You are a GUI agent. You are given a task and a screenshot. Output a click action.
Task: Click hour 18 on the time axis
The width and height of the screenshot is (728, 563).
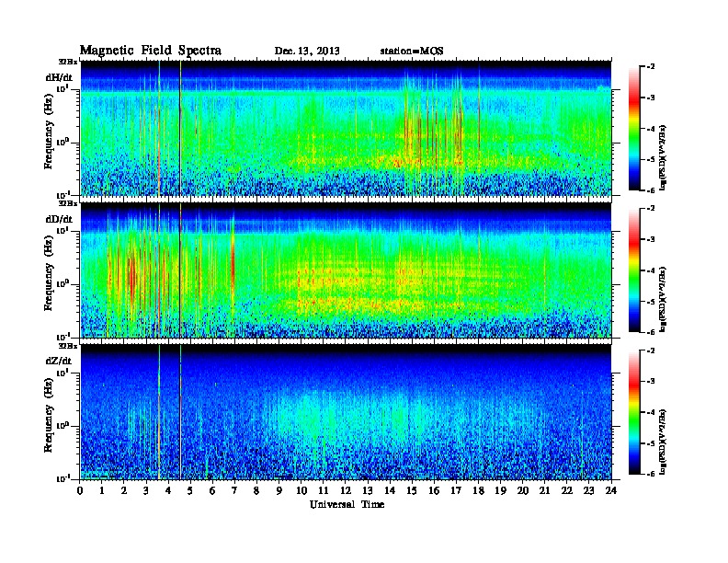pos(478,491)
